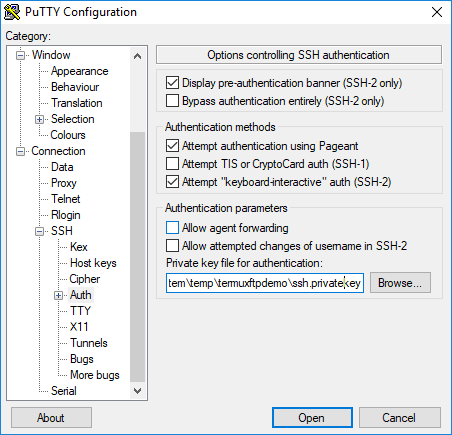Screen dimensions: 452x435
Task: Enable Bypass authentication entirely option
Action: coord(172,101)
